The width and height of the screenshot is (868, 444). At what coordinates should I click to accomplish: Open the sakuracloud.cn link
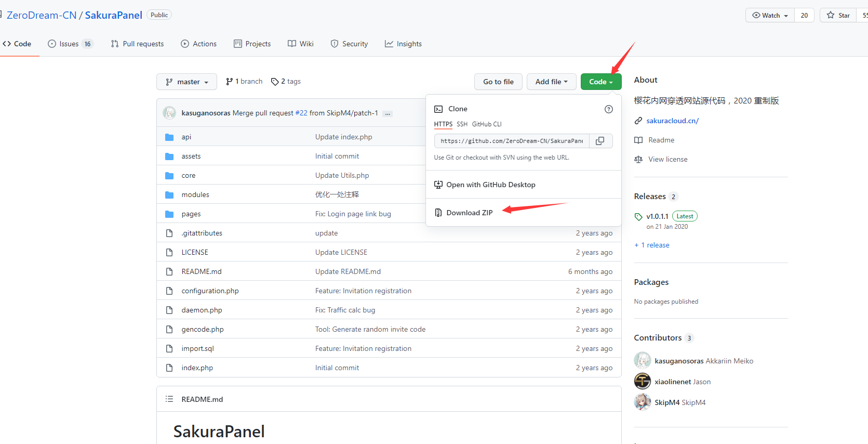click(x=673, y=121)
